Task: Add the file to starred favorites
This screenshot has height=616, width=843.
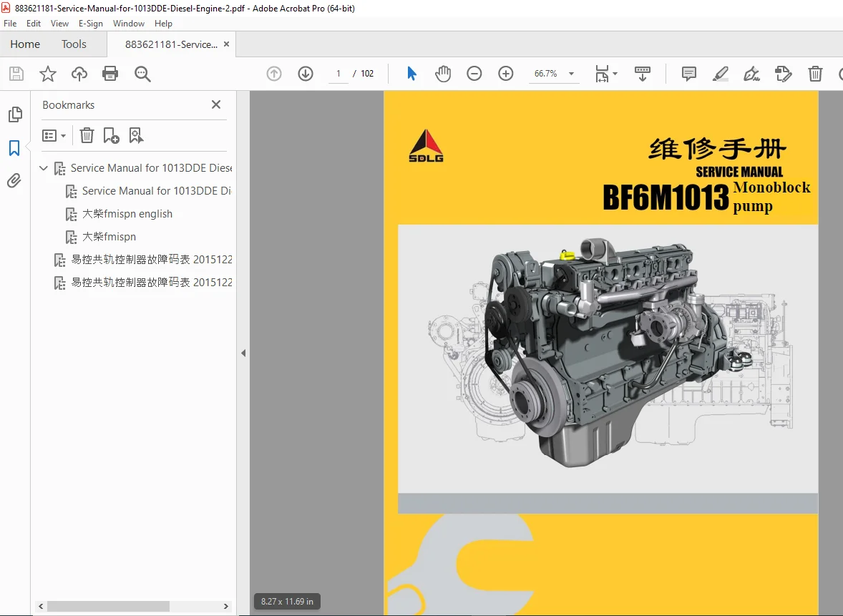Action: pos(48,74)
